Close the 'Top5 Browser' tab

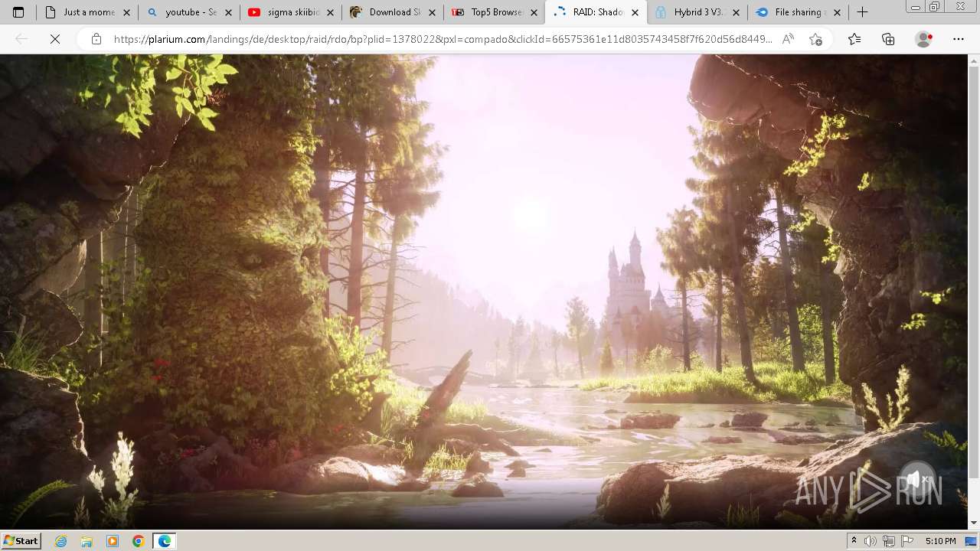click(534, 12)
